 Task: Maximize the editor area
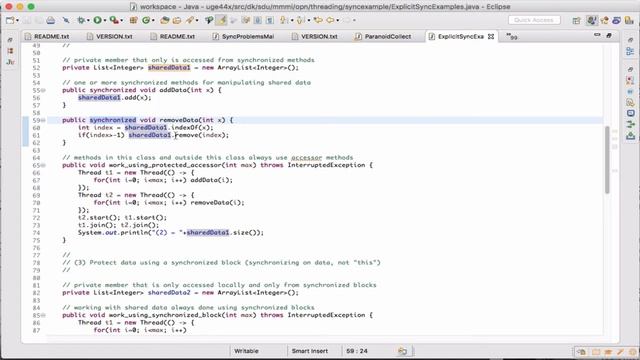(609, 36)
